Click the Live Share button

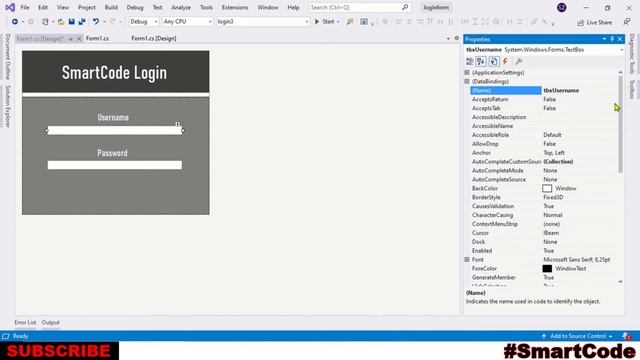[594, 22]
